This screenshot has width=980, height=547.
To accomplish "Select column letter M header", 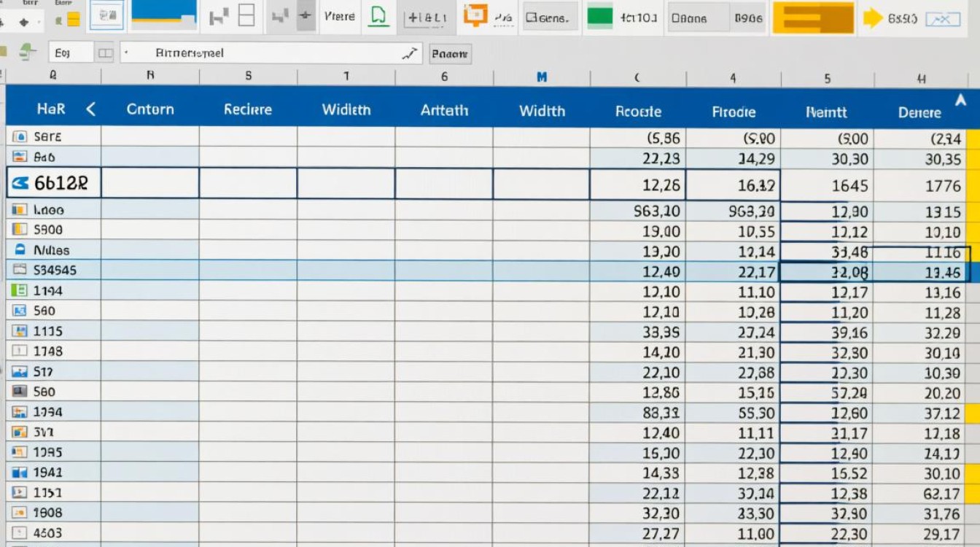I will click(x=542, y=77).
